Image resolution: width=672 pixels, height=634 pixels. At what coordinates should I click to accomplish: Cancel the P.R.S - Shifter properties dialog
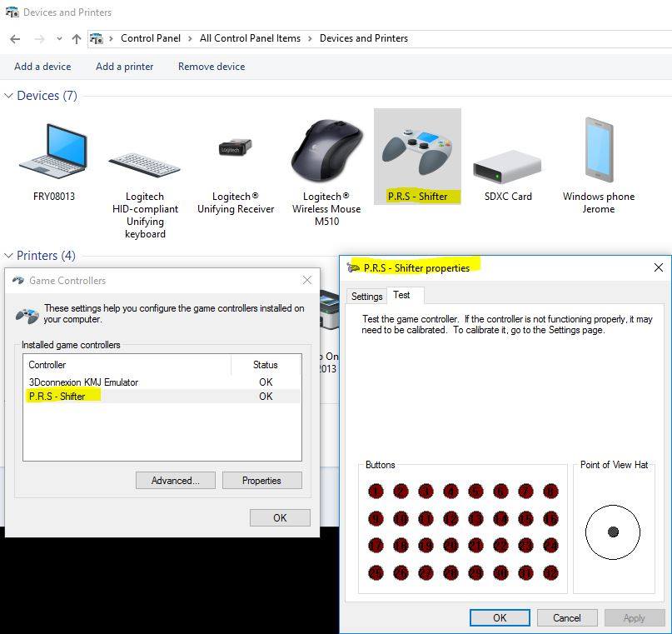[567, 617]
